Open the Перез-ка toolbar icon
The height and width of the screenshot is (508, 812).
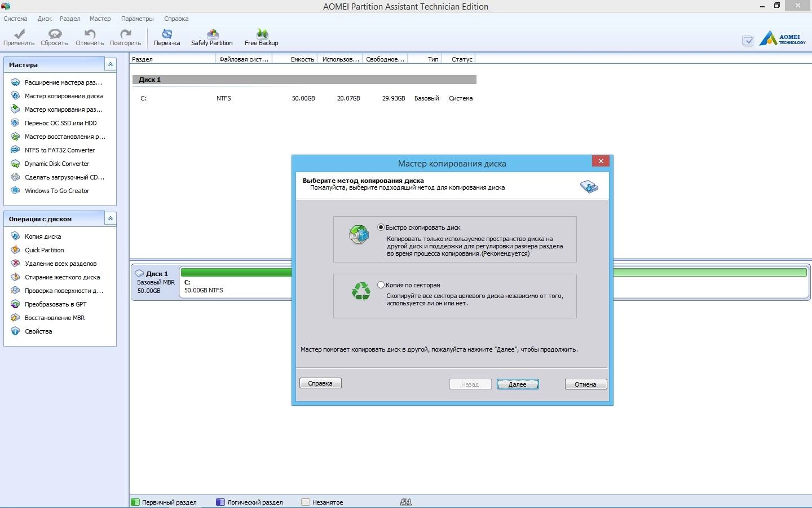[167, 37]
